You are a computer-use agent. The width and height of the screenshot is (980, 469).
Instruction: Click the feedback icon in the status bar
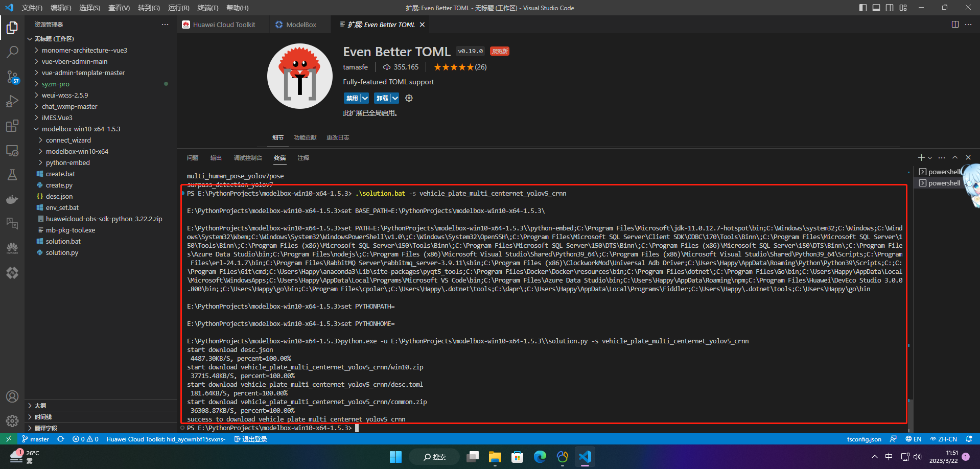[893, 439]
